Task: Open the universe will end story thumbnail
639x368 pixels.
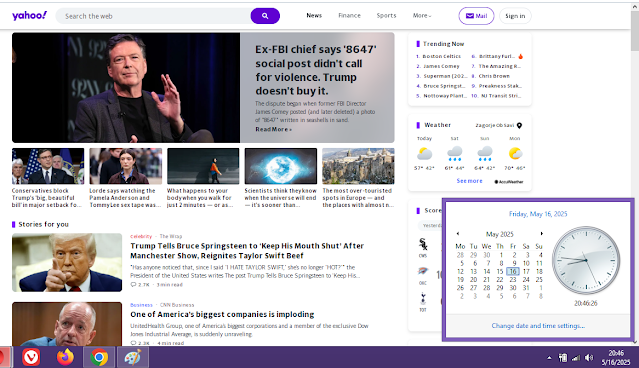Action: click(x=280, y=166)
